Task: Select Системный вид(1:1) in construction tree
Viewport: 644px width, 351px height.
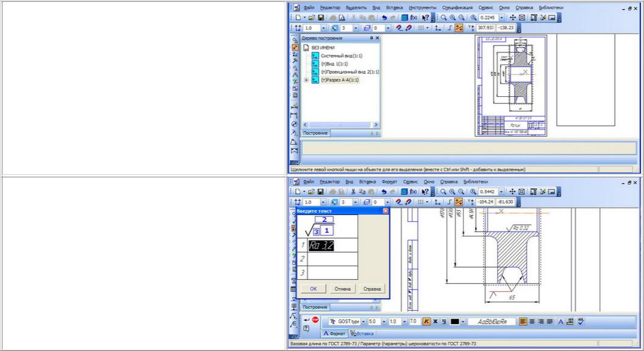Action: (342, 56)
